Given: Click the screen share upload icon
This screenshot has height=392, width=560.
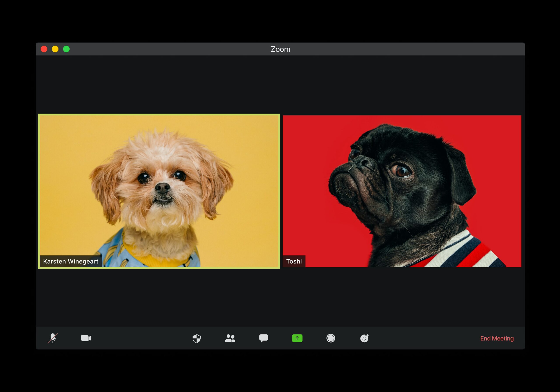Looking at the screenshot, I should pos(297,338).
